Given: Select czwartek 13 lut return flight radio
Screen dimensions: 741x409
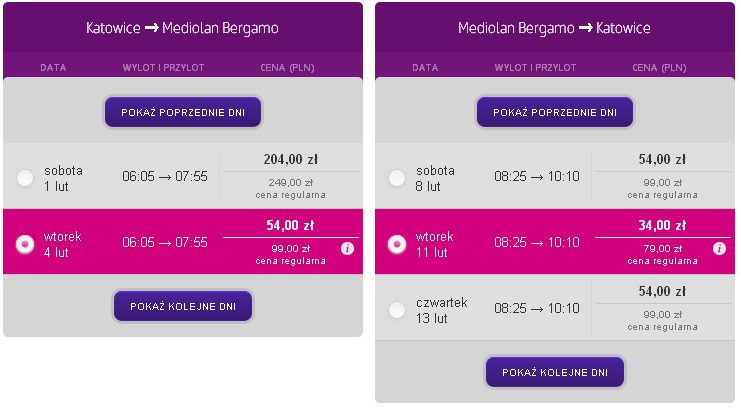Looking at the screenshot, I should point(397,310).
